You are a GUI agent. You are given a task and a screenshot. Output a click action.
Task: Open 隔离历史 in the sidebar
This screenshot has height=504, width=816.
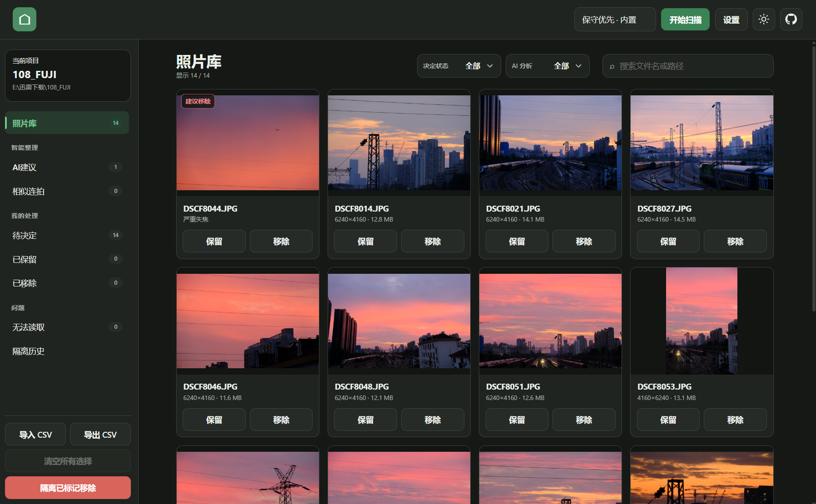coord(67,351)
